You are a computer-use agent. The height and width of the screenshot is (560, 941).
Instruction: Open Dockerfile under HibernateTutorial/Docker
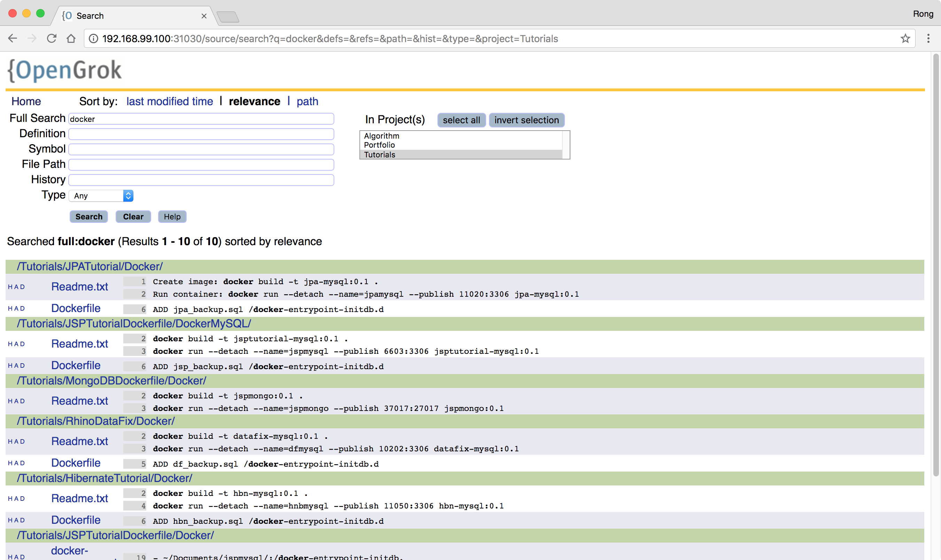76,520
